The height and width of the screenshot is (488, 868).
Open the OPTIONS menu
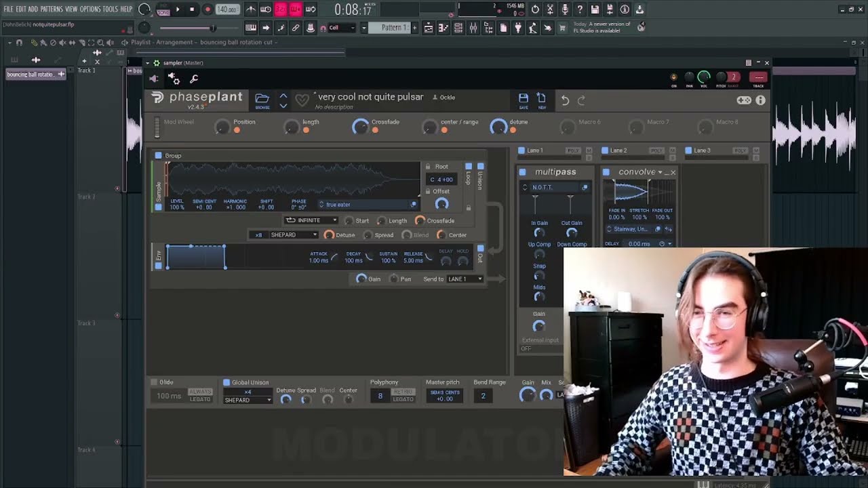coord(90,9)
